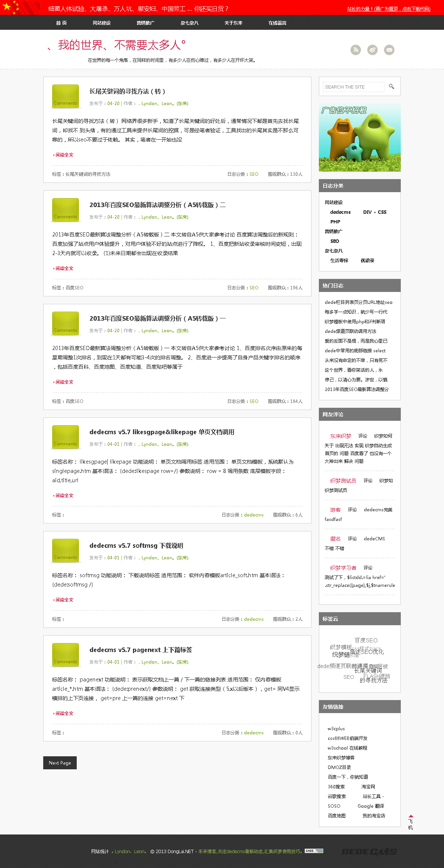
Task: Open the 网站建设 navigation menu item
Action: 102,23
